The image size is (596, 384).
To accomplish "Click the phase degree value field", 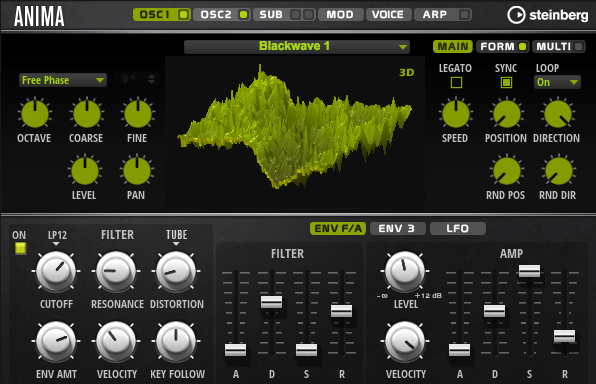I will [x=130, y=79].
